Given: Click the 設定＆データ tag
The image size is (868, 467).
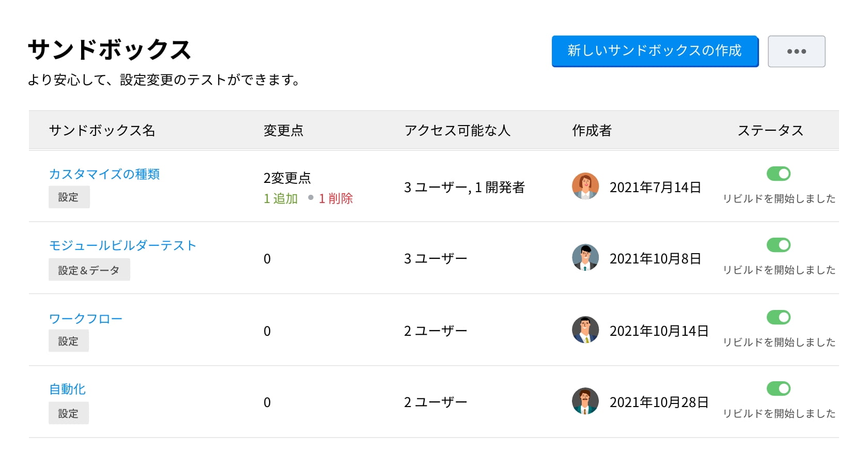Looking at the screenshot, I should coord(89,270).
